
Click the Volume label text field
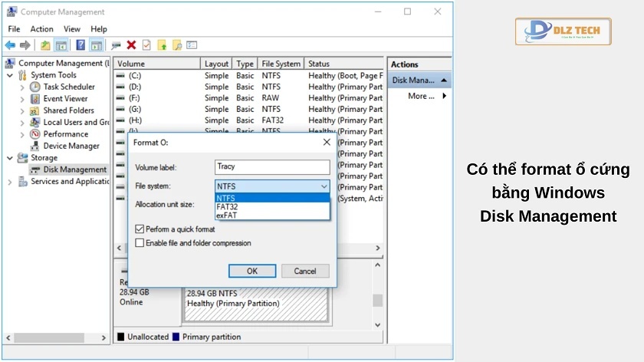pos(272,167)
